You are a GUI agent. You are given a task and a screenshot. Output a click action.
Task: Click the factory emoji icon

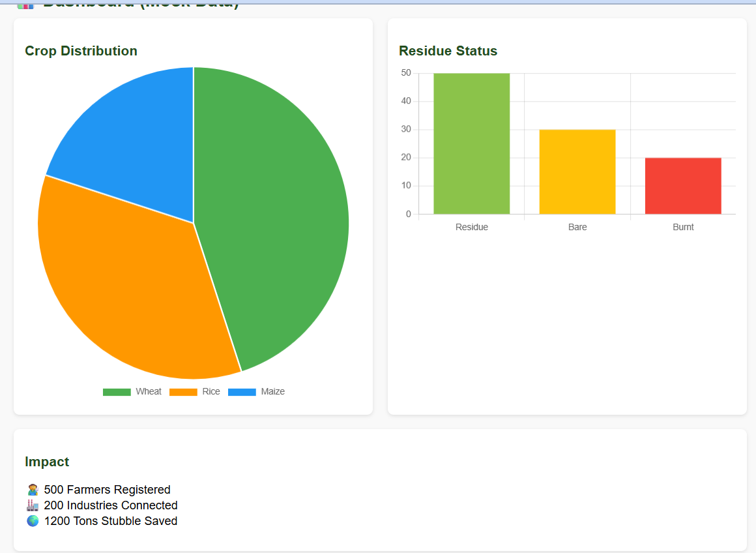33,505
